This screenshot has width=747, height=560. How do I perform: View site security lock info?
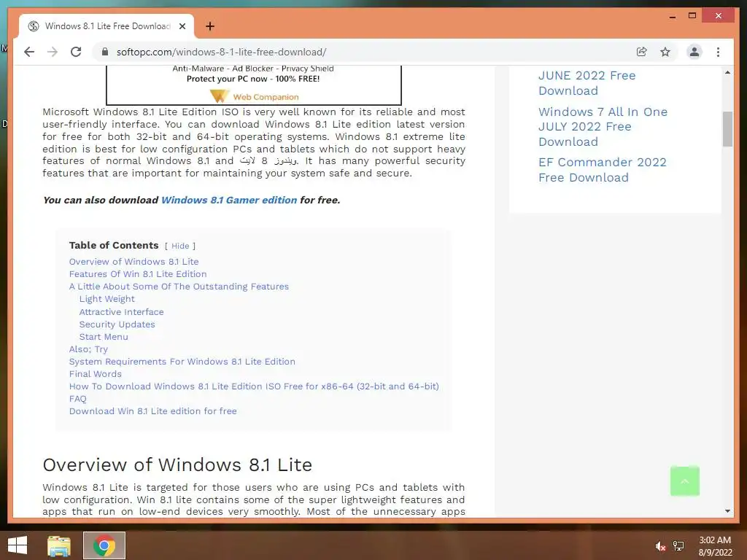(105, 52)
